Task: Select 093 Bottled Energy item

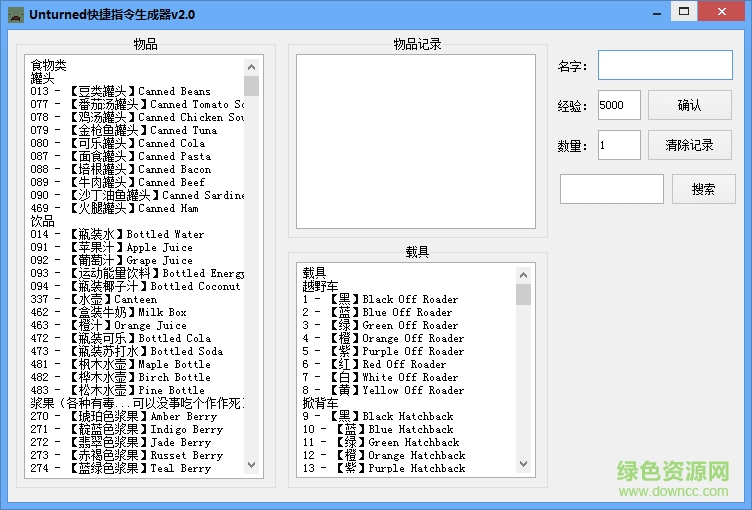Action: 137,273
